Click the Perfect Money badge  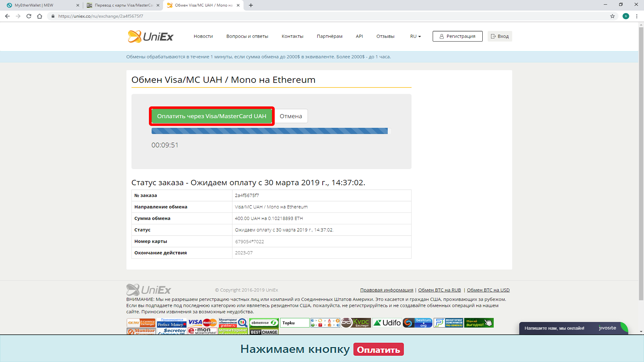172,323
